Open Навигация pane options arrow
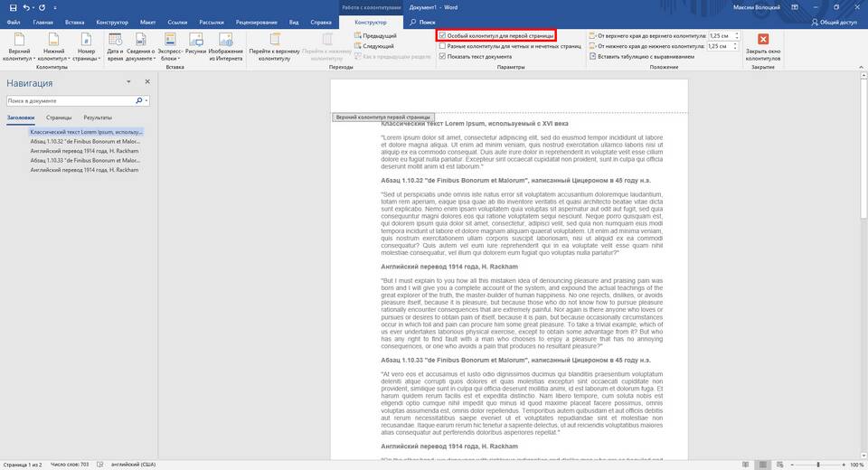Screen dimensions: 868x470 (128, 82)
